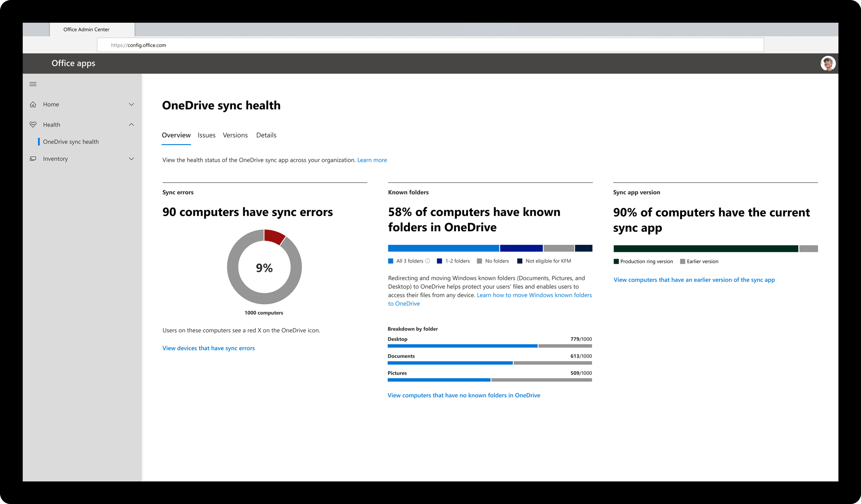Click the Details tab
861x504 pixels.
click(267, 135)
